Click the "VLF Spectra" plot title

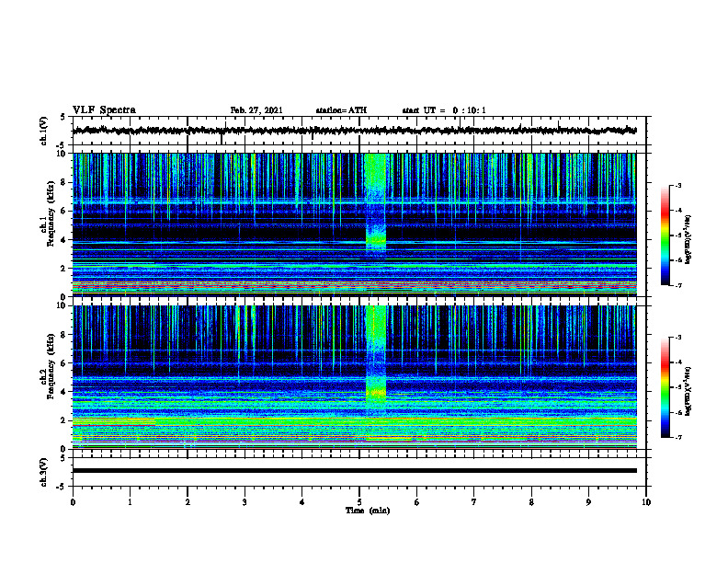click(x=104, y=110)
